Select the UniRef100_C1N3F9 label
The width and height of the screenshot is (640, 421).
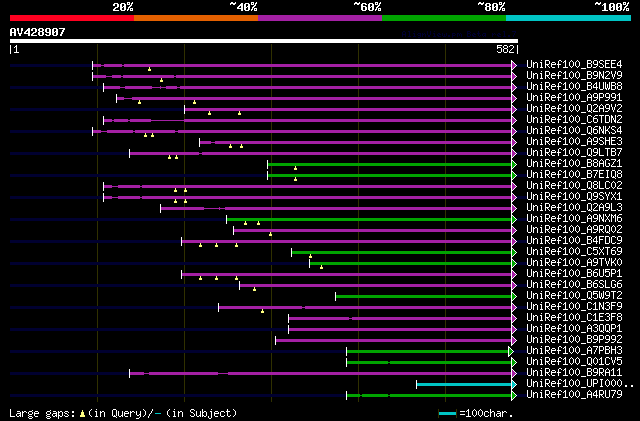[574, 307]
